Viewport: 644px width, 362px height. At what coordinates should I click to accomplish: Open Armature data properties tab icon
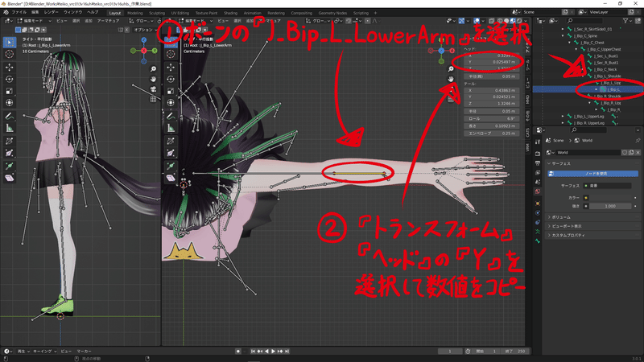538,232
